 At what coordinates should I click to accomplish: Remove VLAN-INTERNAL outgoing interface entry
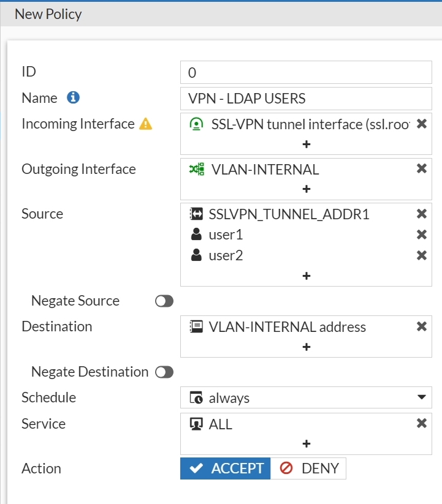click(421, 168)
